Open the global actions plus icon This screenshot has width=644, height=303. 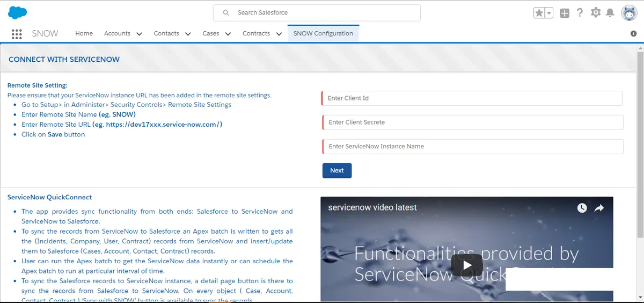tap(565, 13)
